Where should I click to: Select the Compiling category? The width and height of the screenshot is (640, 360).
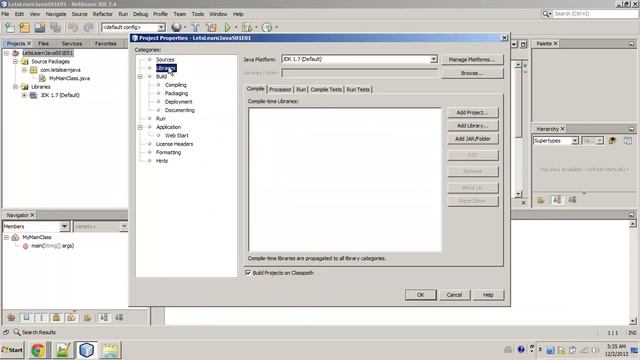coord(176,85)
